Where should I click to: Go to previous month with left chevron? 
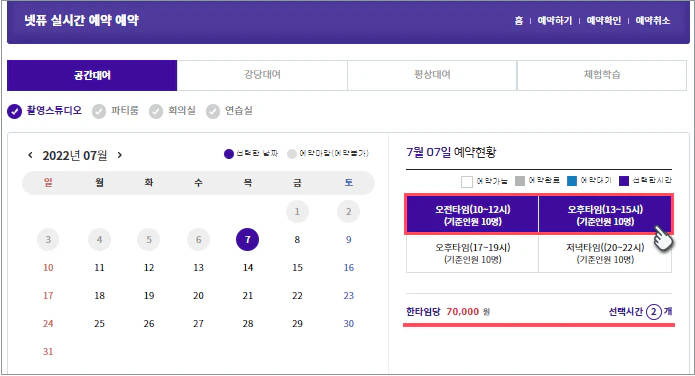click(x=30, y=155)
